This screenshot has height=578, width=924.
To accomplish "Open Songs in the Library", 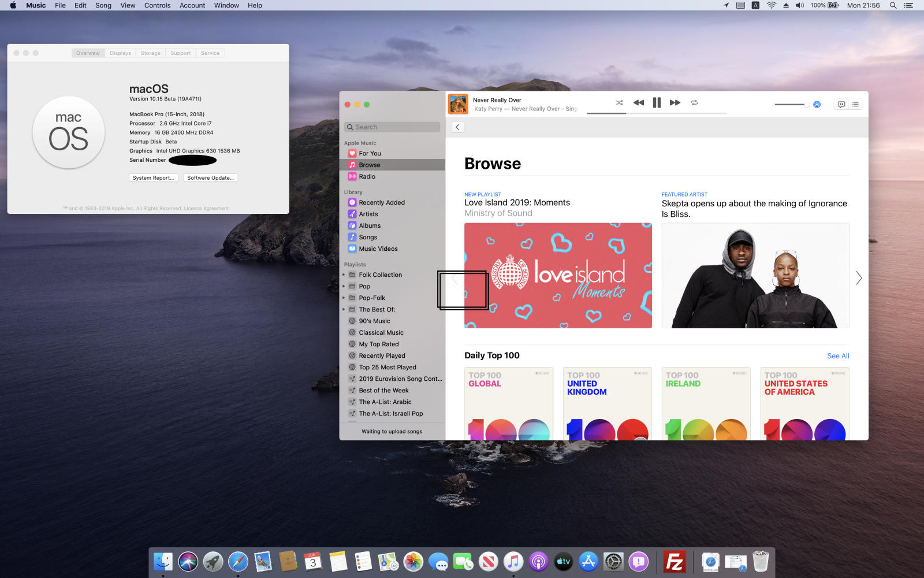I will [392, 238].
